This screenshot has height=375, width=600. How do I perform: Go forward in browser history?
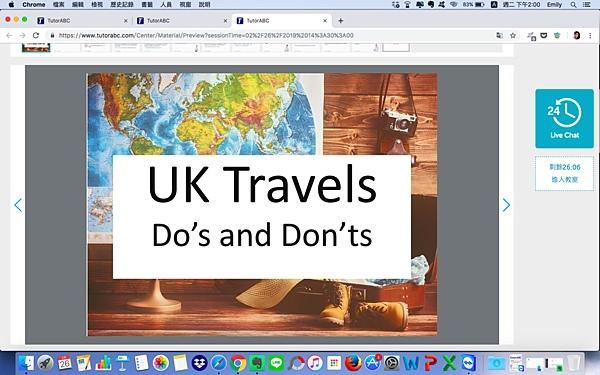pyautogui.click(x=22, y=35)
